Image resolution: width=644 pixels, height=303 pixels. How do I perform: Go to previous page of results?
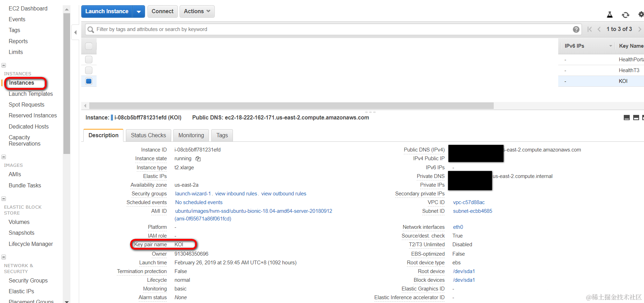coord(599,29)
